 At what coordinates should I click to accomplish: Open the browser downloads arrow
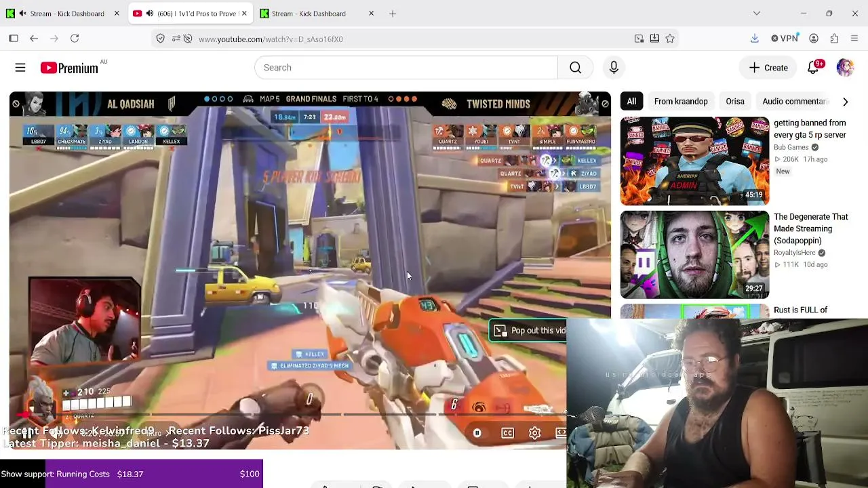pyautogui.click(x=754, y=39)
